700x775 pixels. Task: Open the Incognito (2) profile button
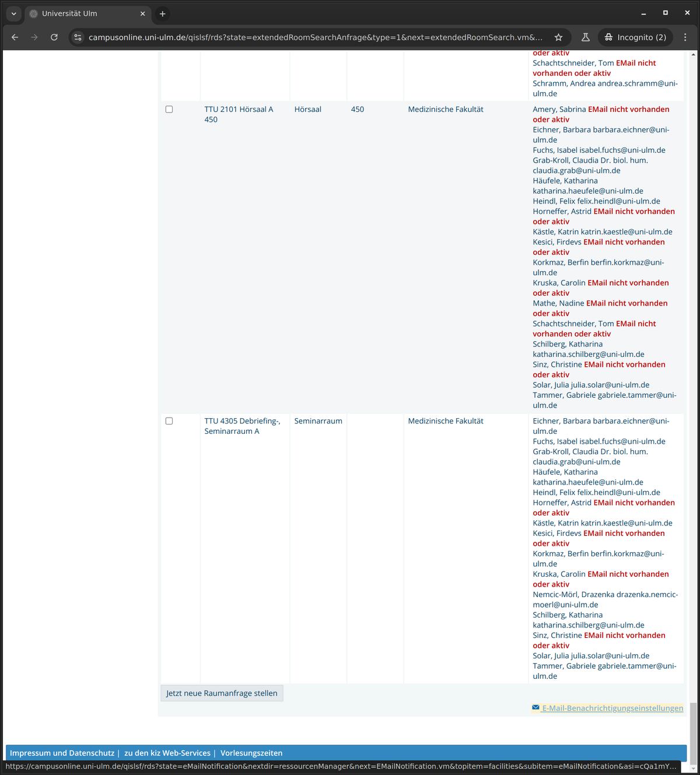point(635,37)
